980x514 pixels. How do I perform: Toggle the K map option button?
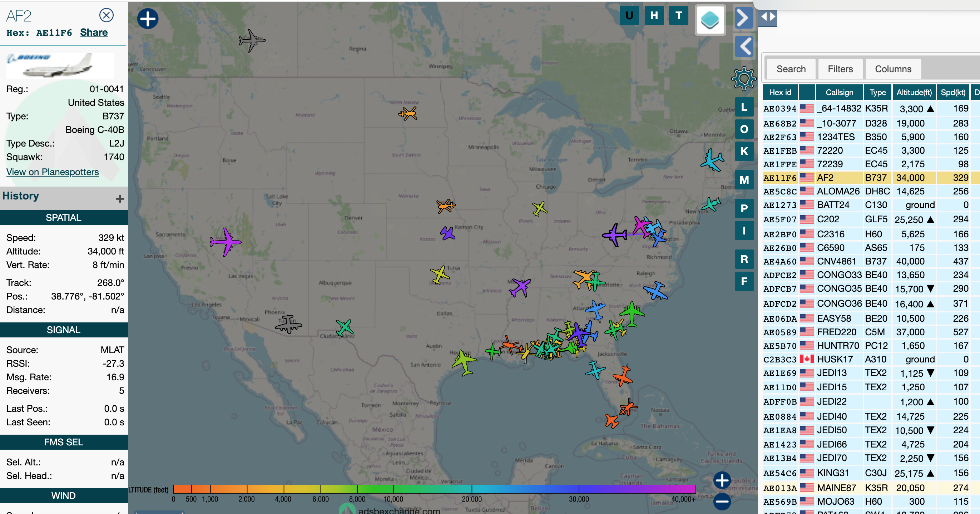[x=744, y=151]
